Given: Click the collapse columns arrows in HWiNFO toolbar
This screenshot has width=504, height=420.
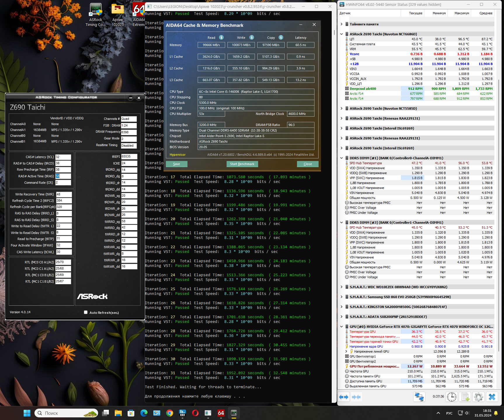Looking at the screenshot, I should (x=356, y=397).
